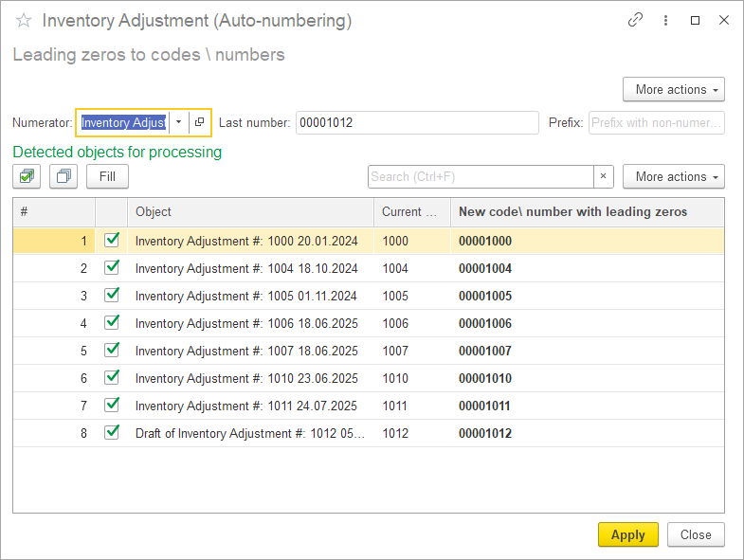Uncheck row 1 Inventory Adjustment 1000
This screenshot has height=560, width=744.
112,241
